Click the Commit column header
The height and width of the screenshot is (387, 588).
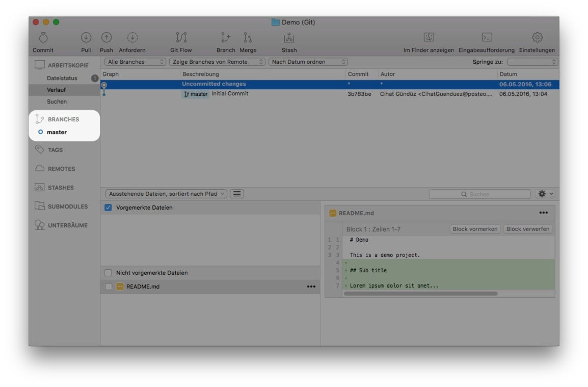pos(358,74)
